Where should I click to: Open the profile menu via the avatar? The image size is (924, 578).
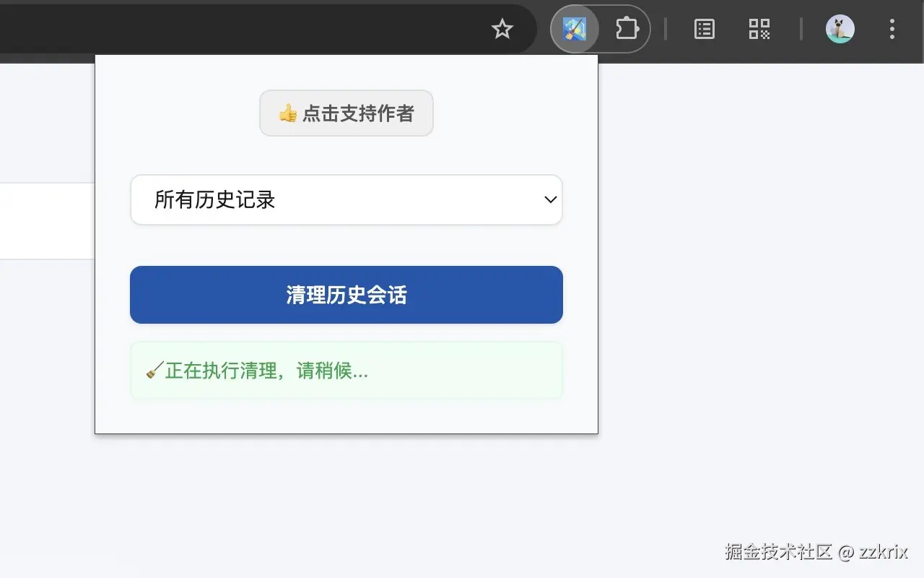840,29
